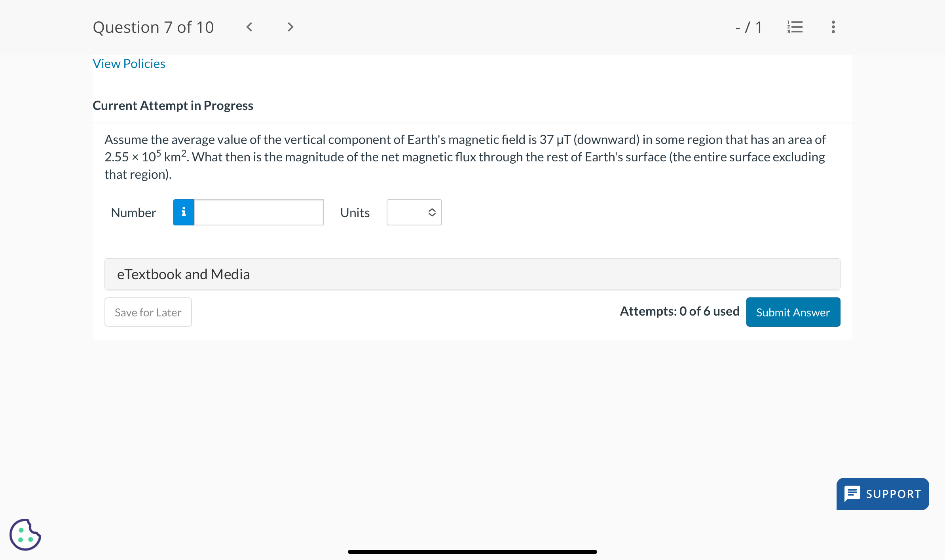Click the Attempts 0 of 6 used text
This screenshot has height=560, width=945.
679,312
